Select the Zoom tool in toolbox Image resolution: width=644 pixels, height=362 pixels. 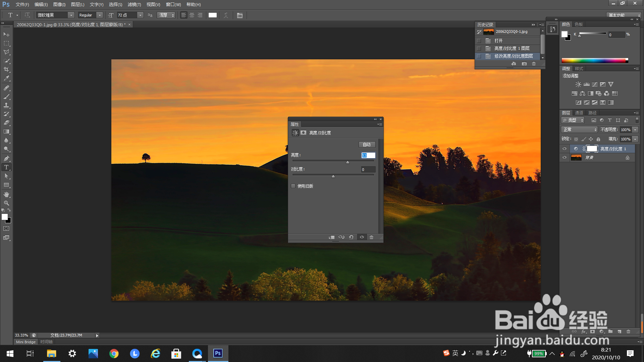tap(6, 203)
